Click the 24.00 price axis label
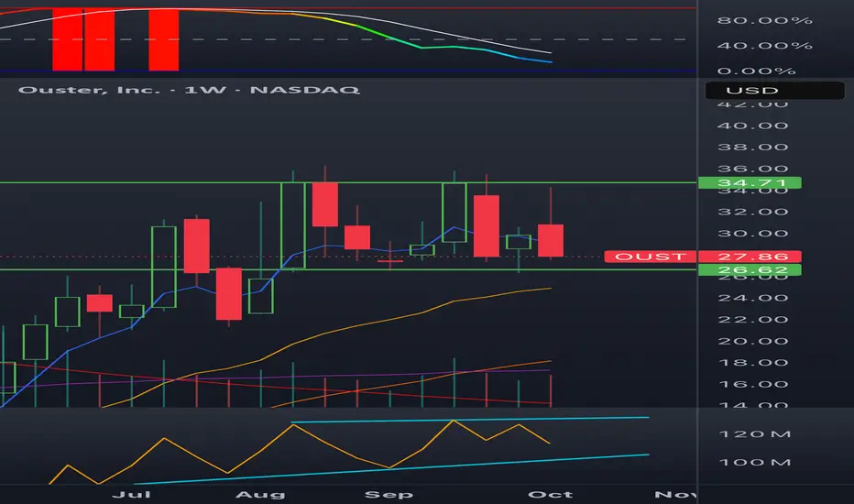The image size is (854, 504). (x=752, y=298)
